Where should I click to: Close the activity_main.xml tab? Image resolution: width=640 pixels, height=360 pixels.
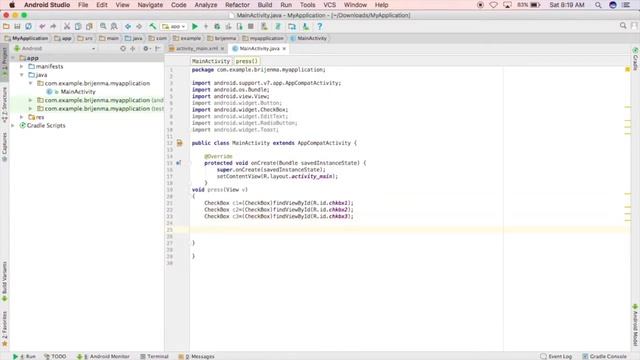click(222, 49)
